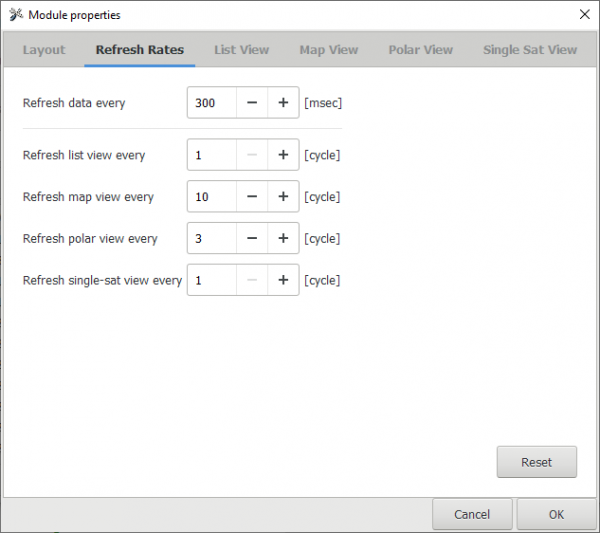Increase refresh data interval with plus button
Image resolution: width=600 pixels, height=533 pixels.
(283, 103)
